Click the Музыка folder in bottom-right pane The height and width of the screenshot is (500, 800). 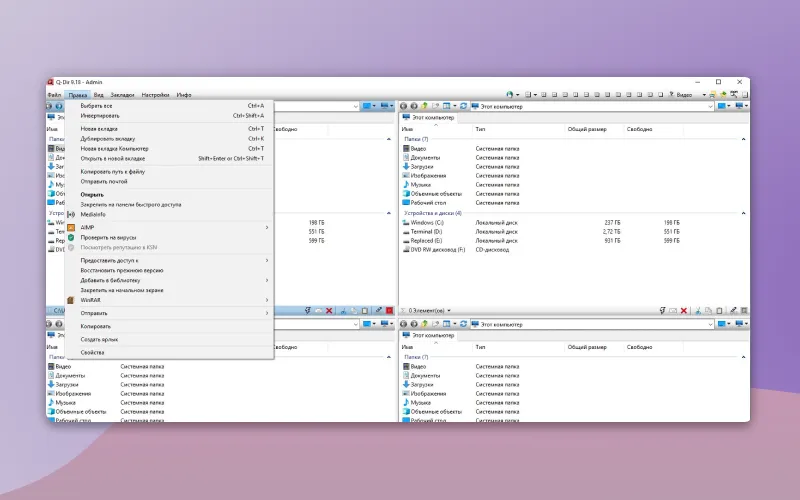[422, 402]
